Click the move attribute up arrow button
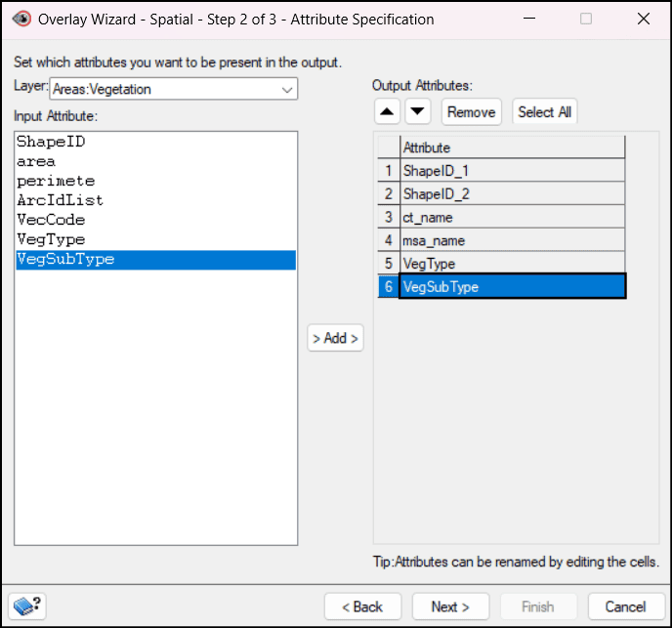Screen dimensions: 672x628 (387, 112)
